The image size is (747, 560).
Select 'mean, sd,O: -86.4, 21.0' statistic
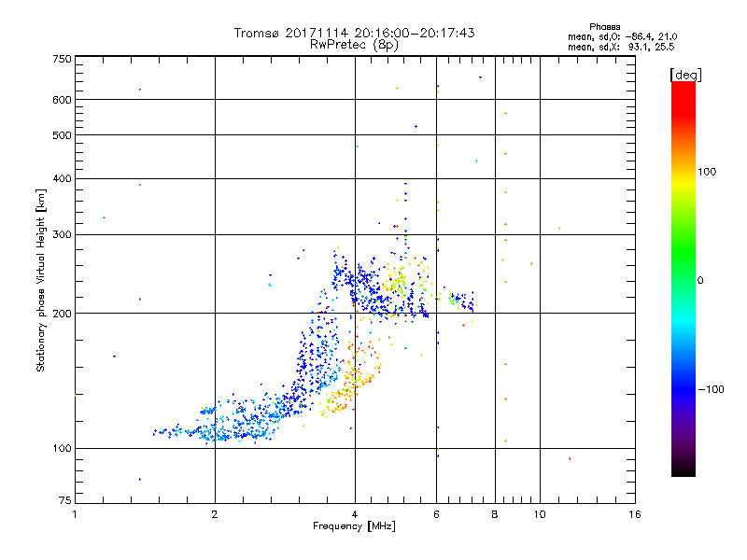click(622, 36)
